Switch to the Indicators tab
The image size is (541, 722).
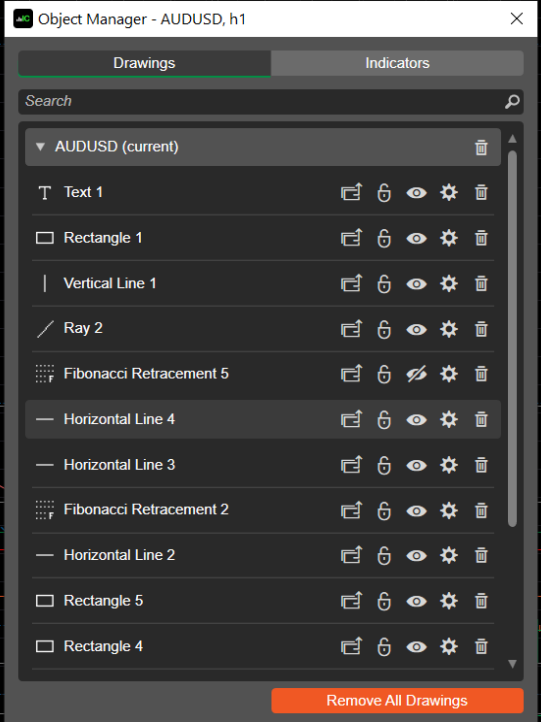click(x=397, y=63)
